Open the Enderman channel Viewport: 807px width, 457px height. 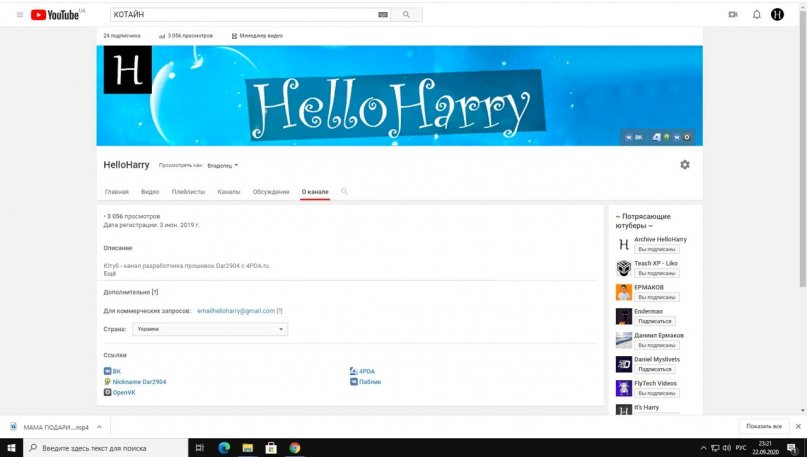[x=648, y=311]
